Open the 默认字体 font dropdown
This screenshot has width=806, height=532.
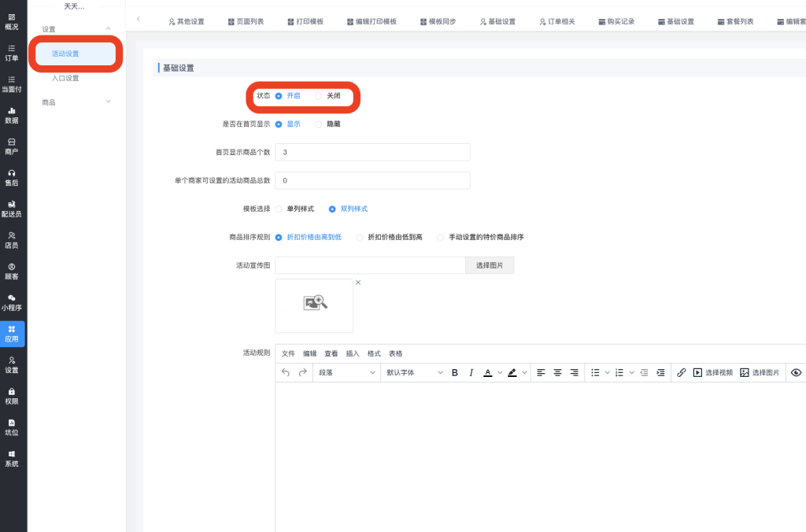tap(414, 373)
